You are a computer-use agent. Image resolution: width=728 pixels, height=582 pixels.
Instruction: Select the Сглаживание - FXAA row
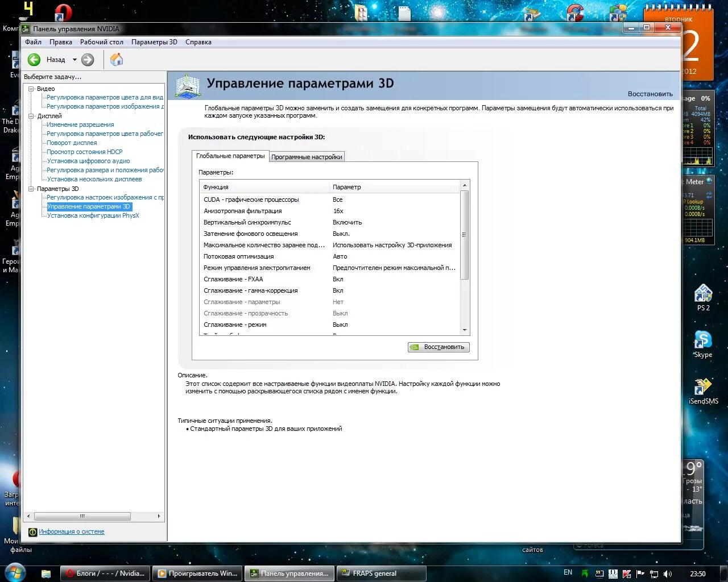coord(329,279)
